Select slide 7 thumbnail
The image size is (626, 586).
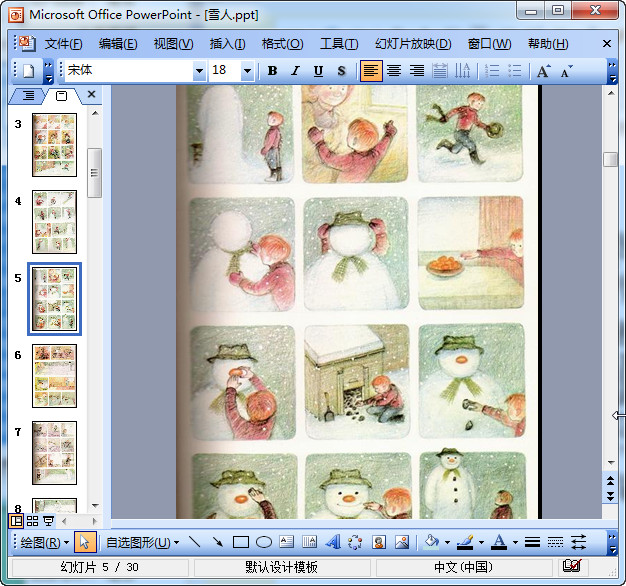tap(54, 453)
